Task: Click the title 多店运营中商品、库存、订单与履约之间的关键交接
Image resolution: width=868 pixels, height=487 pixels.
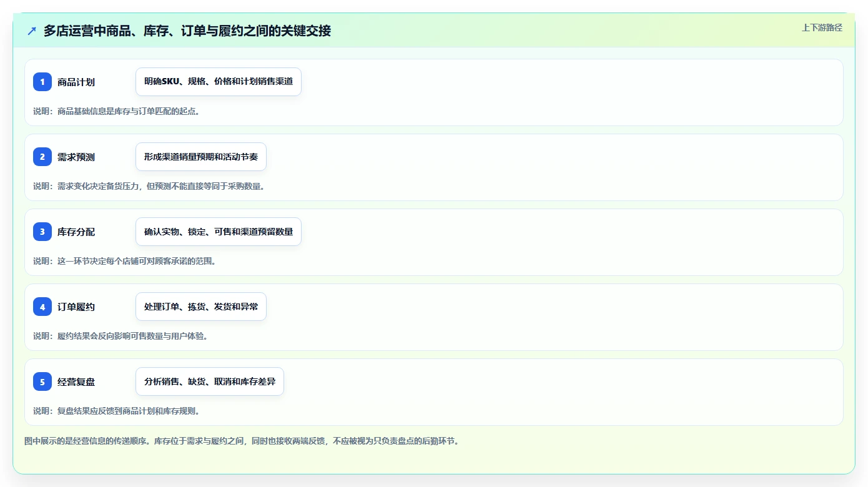Action: tap(187, 31)
